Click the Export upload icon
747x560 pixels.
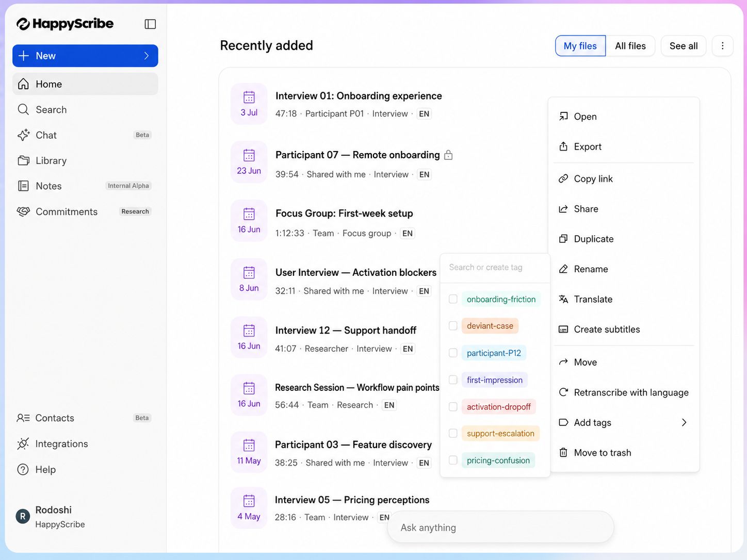click(563, 146)
